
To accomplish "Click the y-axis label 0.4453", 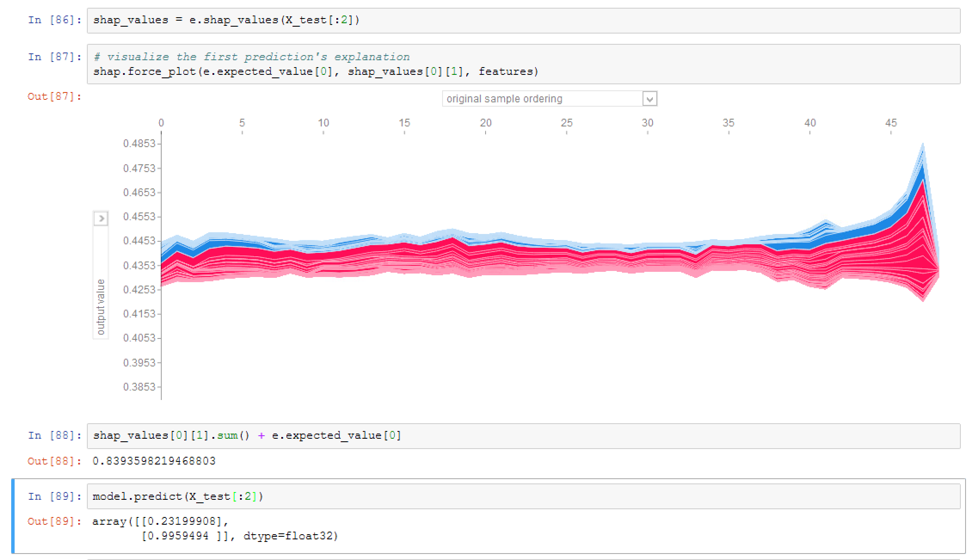I will click(139, 241).
